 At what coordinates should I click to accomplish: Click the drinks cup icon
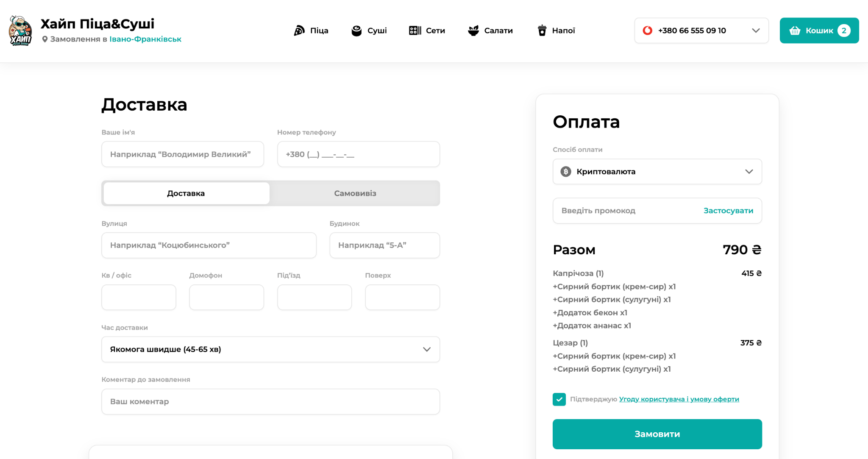click(x=542, y=31)
